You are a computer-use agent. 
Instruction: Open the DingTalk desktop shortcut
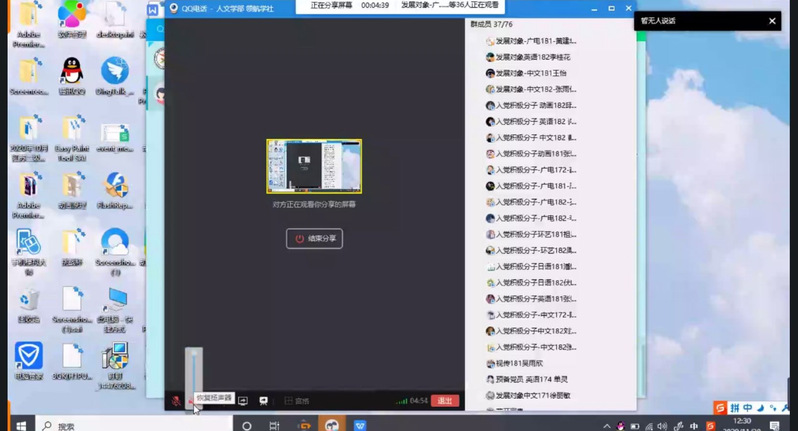click(115, 73)
